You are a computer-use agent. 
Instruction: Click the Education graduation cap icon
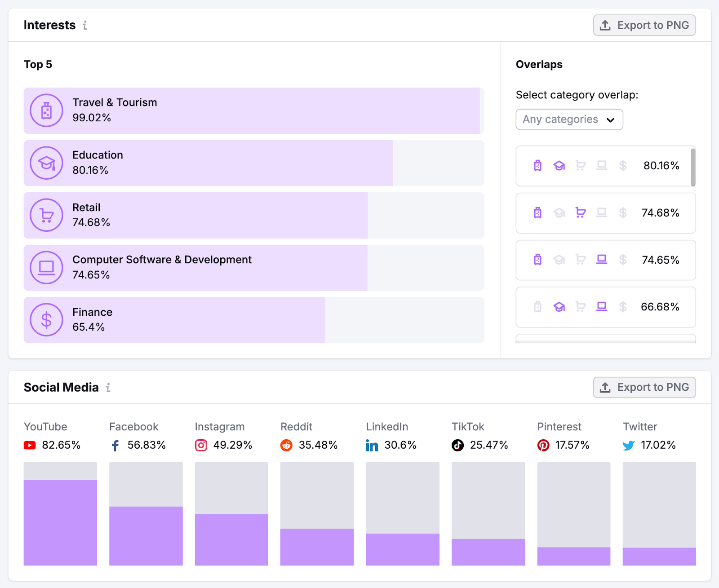click(46, 163)
